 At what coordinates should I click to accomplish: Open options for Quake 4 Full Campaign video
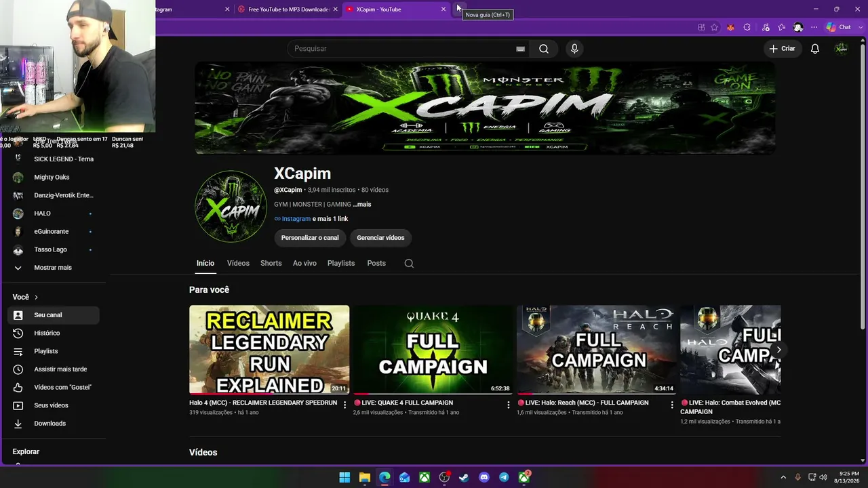coord(508,405)
